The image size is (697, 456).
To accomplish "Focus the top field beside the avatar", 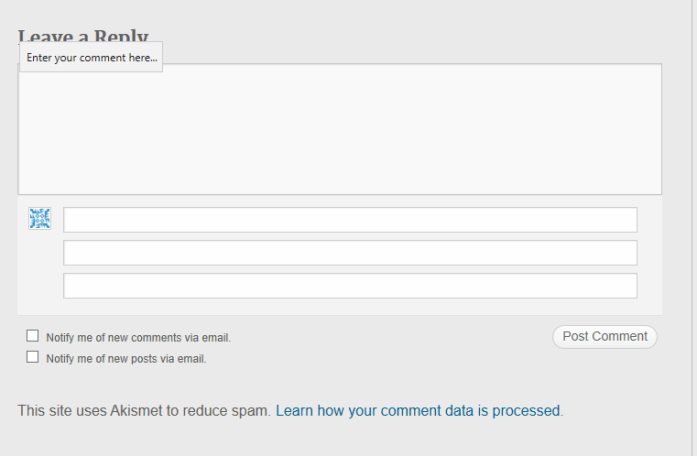I will click(x=350, y=220).
